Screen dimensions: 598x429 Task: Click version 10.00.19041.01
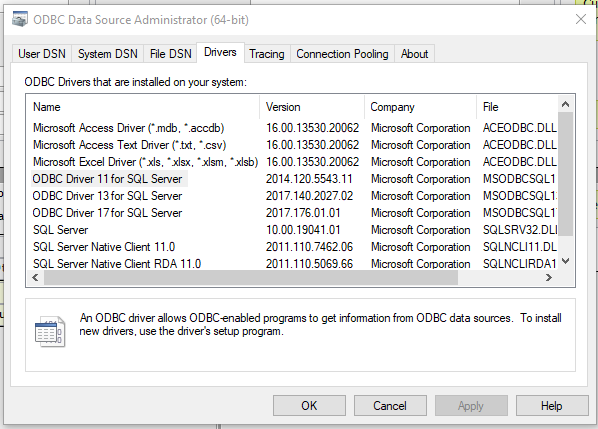pos(303,230)
